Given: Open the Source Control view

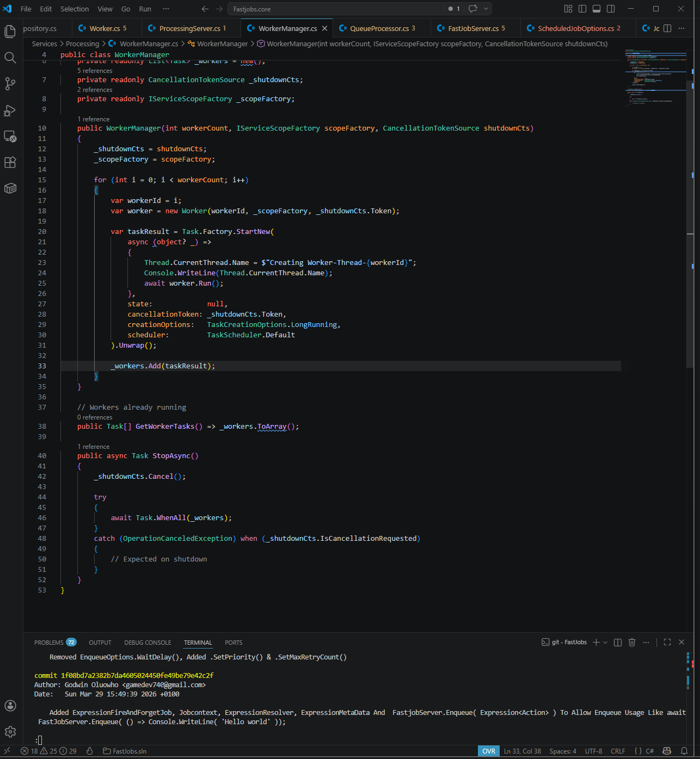Looking at the screenshot, I should (x=10, y=84).
